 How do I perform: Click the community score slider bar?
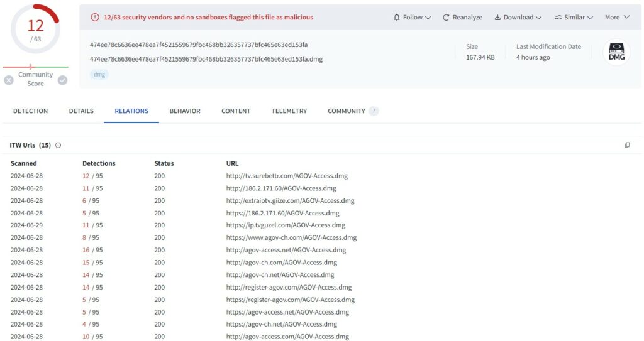tap(35, 67)
